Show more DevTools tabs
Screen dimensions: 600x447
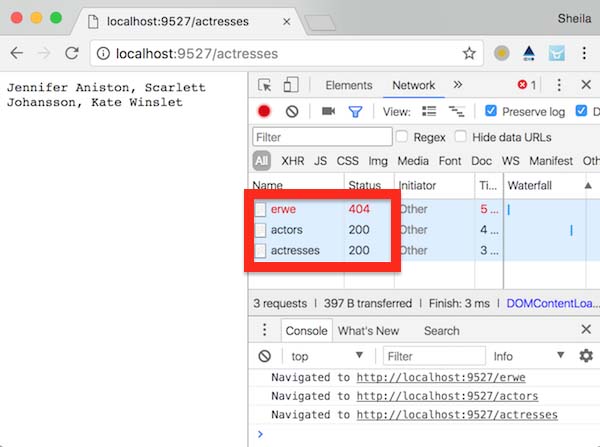point(458,85)
